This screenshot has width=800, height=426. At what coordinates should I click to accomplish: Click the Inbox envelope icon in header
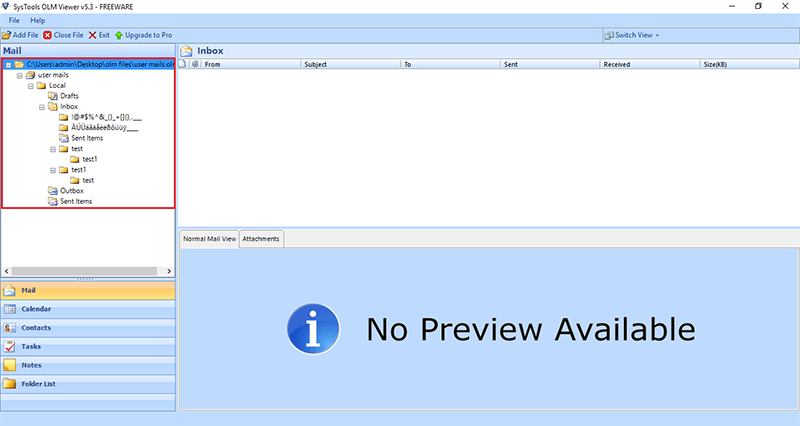[x=187, y=51]
